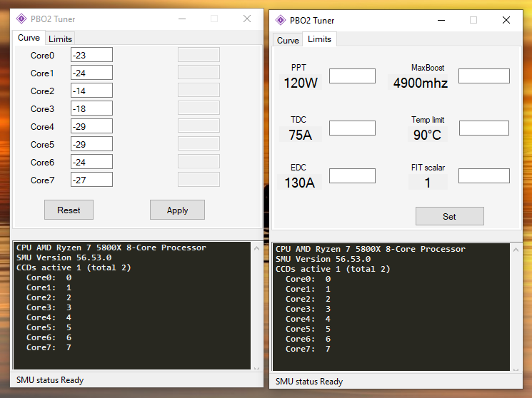
Task: Click the 120W PPT value
Action: coord(301,83)
